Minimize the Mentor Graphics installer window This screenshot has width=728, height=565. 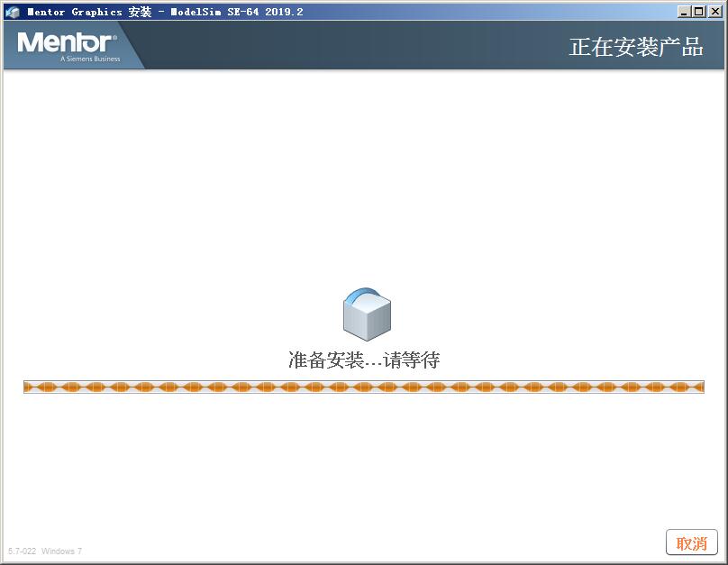point(684,12)
